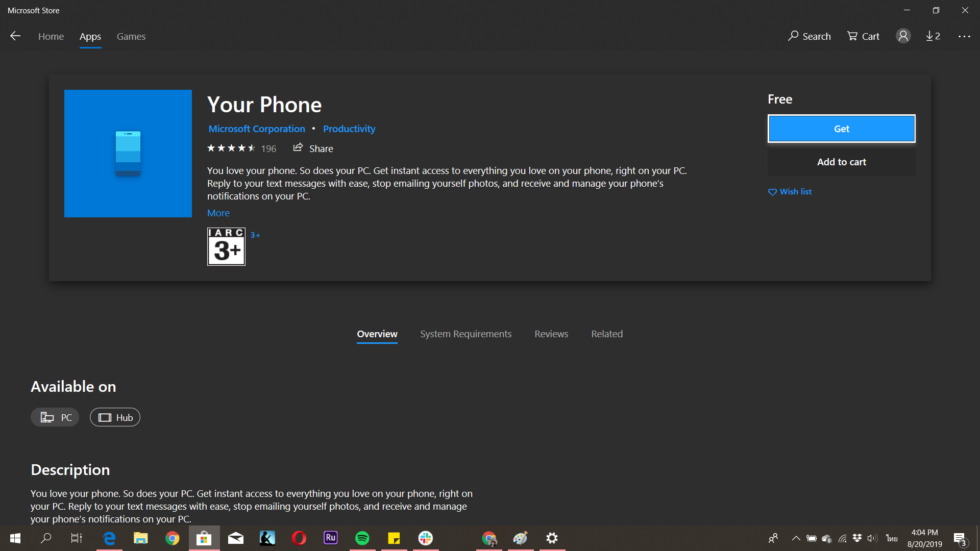980x551 pixels.
Task: Open the Windows Start menu
Action: [15, 538]
